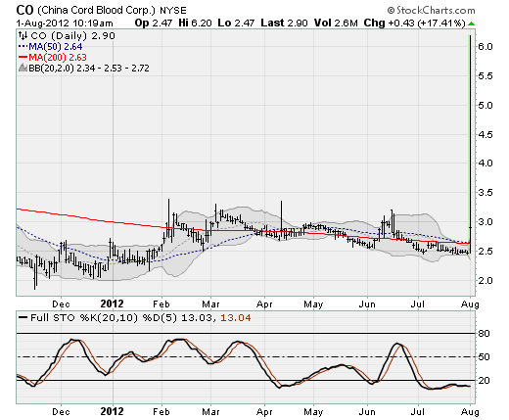Click the 2.0 price axis label

click(485, 280)
